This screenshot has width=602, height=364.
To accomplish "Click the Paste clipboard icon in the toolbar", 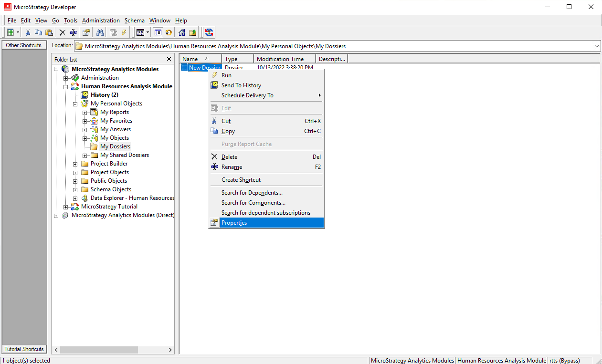I will coord(49,32).
